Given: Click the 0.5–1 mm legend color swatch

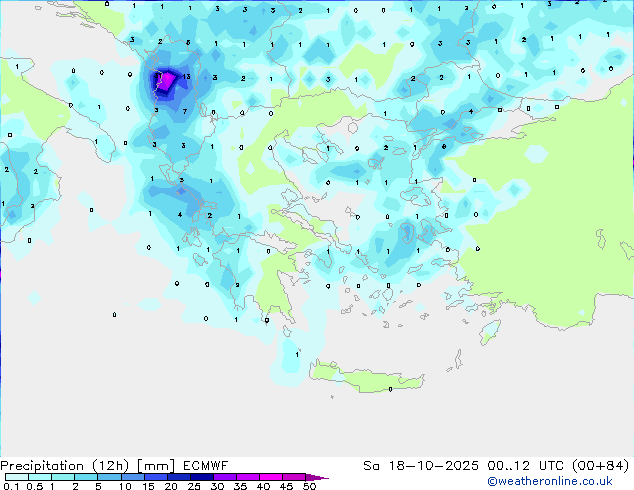Looking at the screenshot, I should click(x=40, y=477).
